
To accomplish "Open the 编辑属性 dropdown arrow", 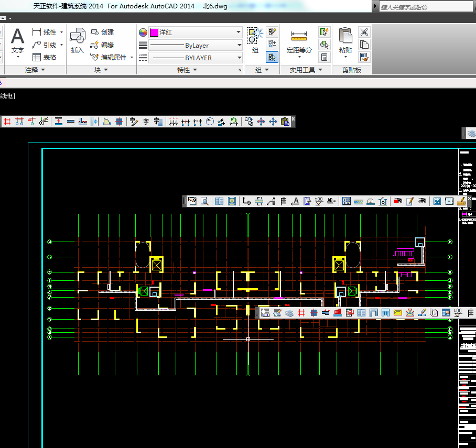I will click(x=132, y=57).
